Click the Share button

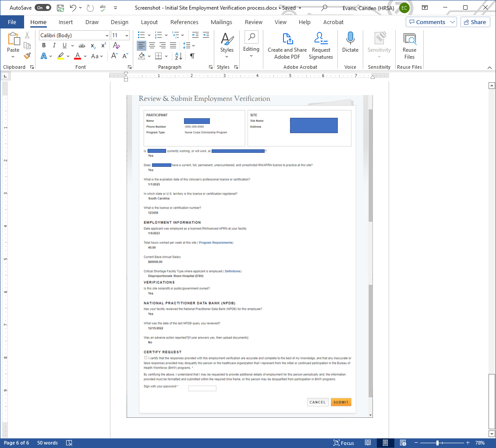point(475,22)
